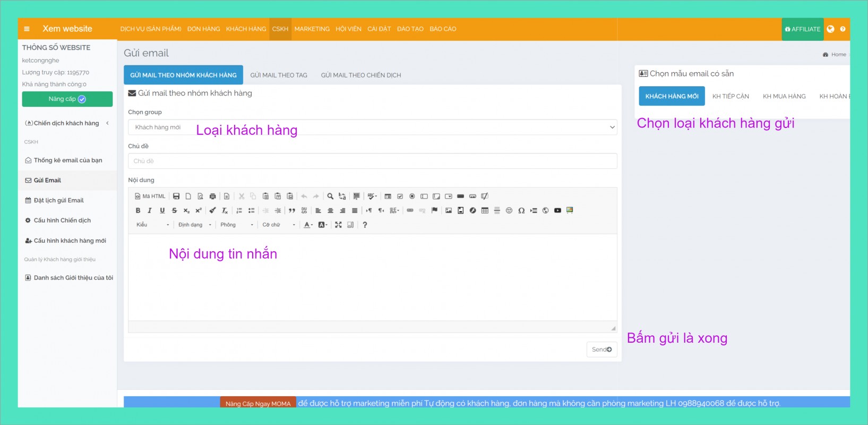Click the find magnifier icon in editor
868x425 pixels.
(330, 196)
